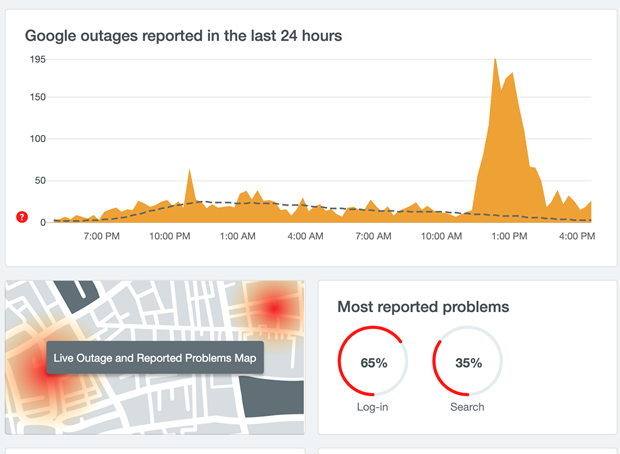
Task: Click the Log-in label under the 65% gauge
Action: (372, 407)
